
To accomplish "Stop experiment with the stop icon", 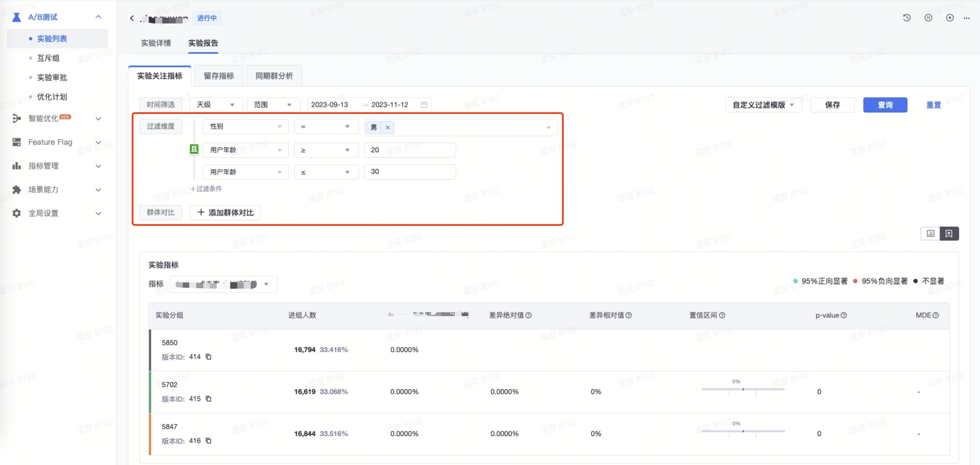I will pos(950,18).
